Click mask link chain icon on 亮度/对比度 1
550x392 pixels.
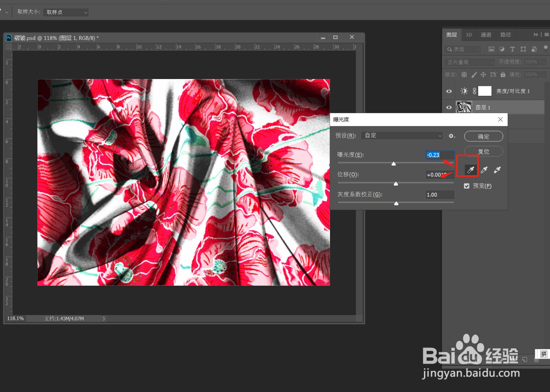pyautogui.click(x=474, y=91)
